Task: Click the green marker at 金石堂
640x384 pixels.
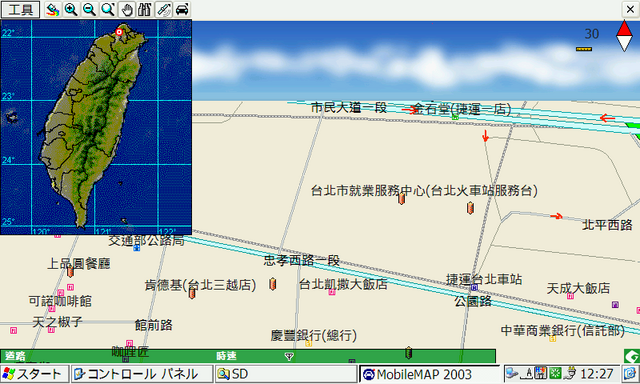Action: pyautogui.click(x=456, y=118)
